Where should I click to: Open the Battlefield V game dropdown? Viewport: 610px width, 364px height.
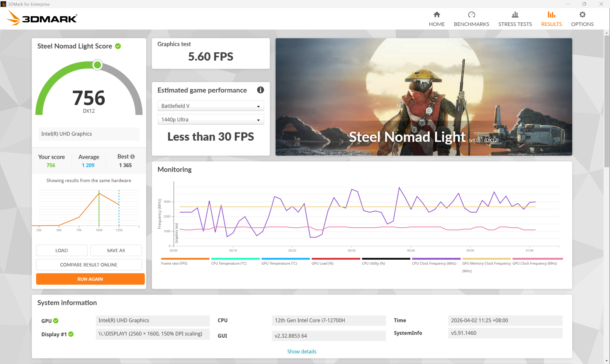[210, 106]
